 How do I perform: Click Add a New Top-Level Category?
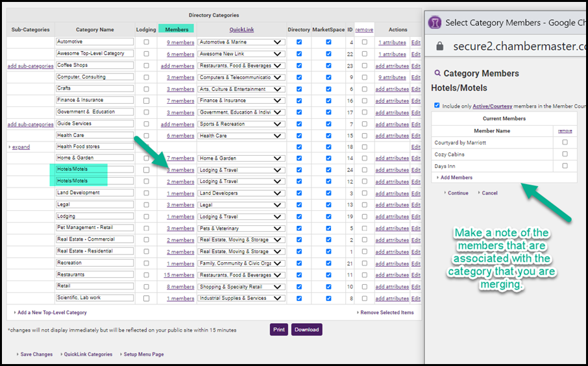click(x=51, y=313)
